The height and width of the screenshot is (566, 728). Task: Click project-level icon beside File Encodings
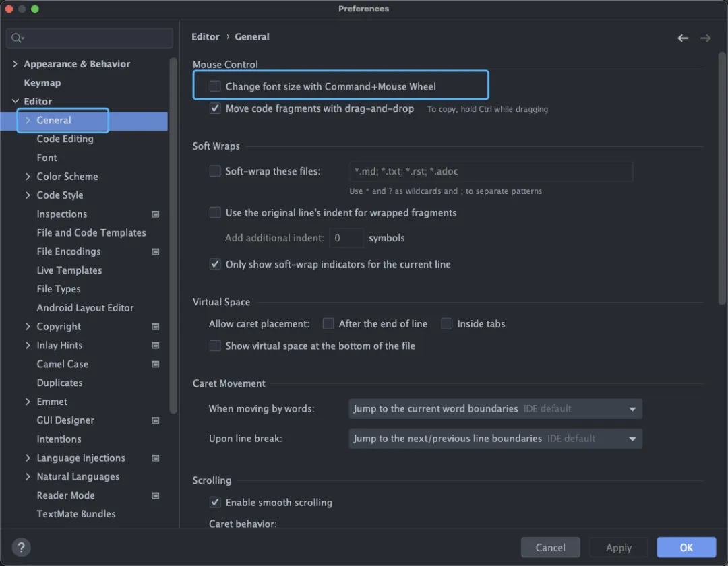[x=156, y=252]
